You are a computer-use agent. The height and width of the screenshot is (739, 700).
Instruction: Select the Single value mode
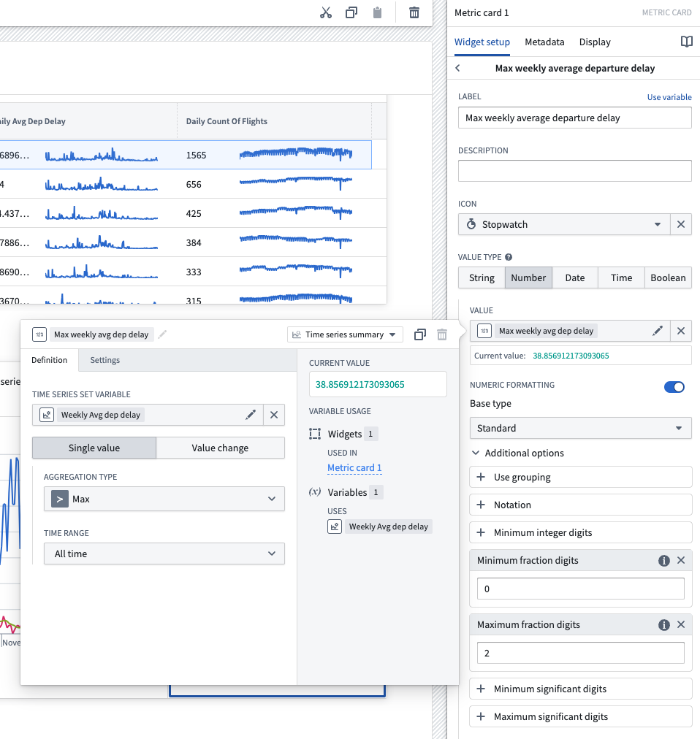click(94, 448)
